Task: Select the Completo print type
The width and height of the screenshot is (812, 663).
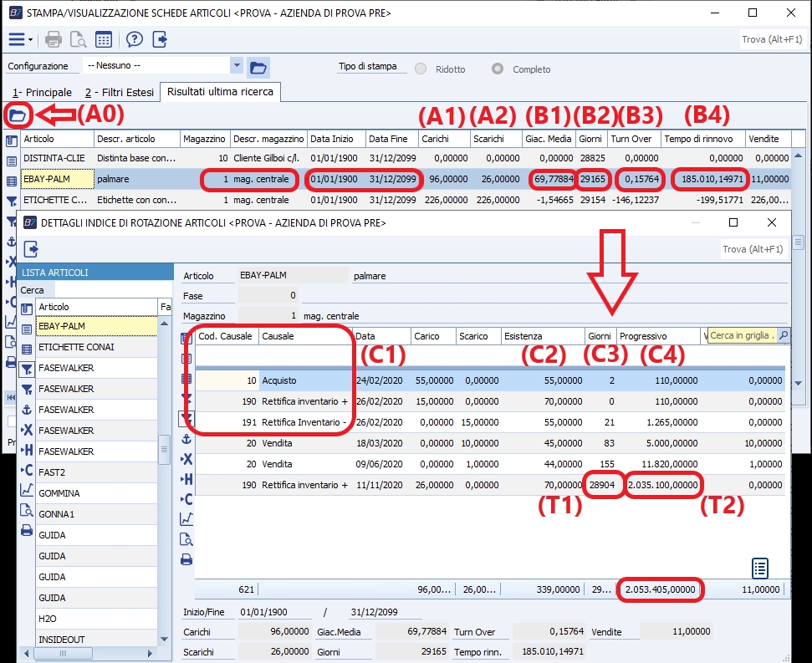Action: click(x=498, y=69)
